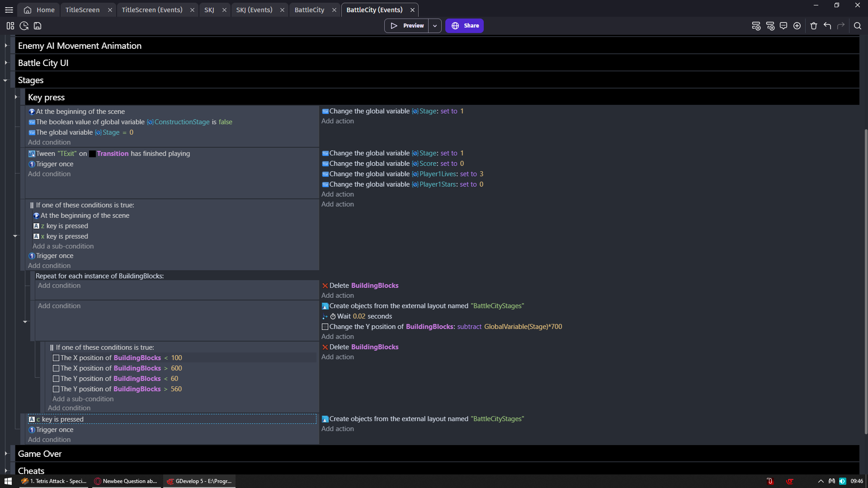Click the add sub-event icon
This screenshot has height=488, width=868.
coord(770,26)
